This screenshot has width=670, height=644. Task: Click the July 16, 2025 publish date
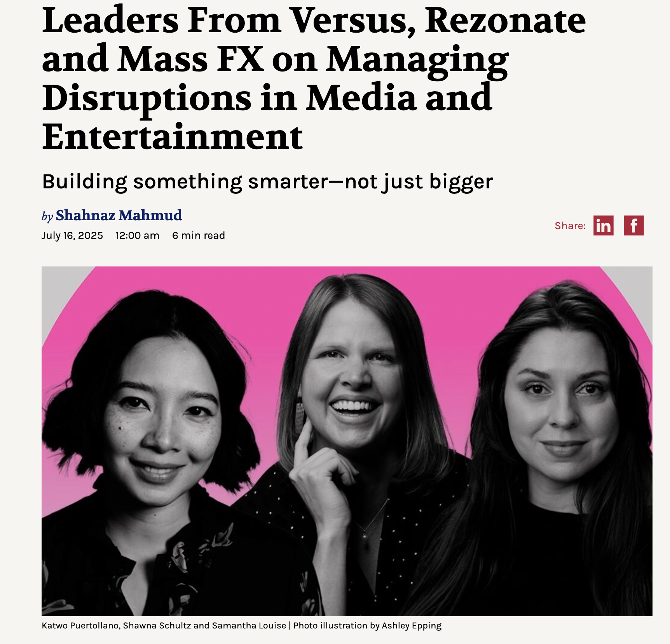click(x=72, y=235)
